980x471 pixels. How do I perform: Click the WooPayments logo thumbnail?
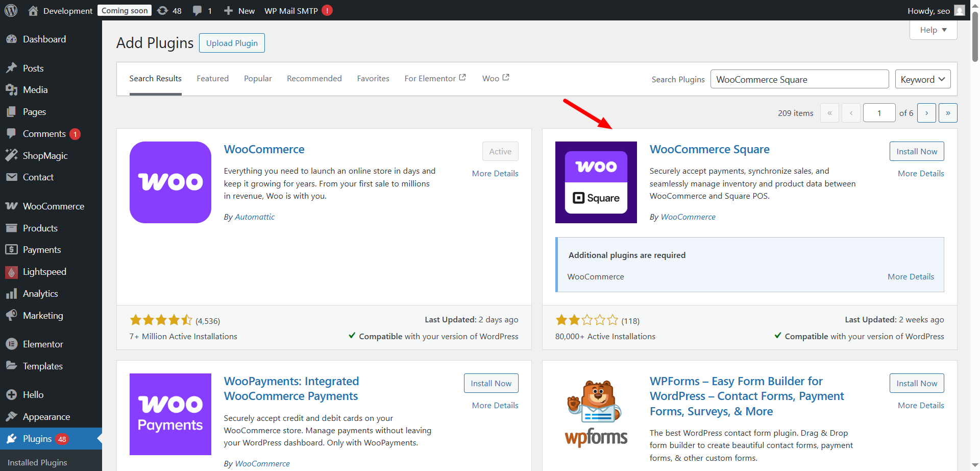pyautogui.click(x=170, y=414)
